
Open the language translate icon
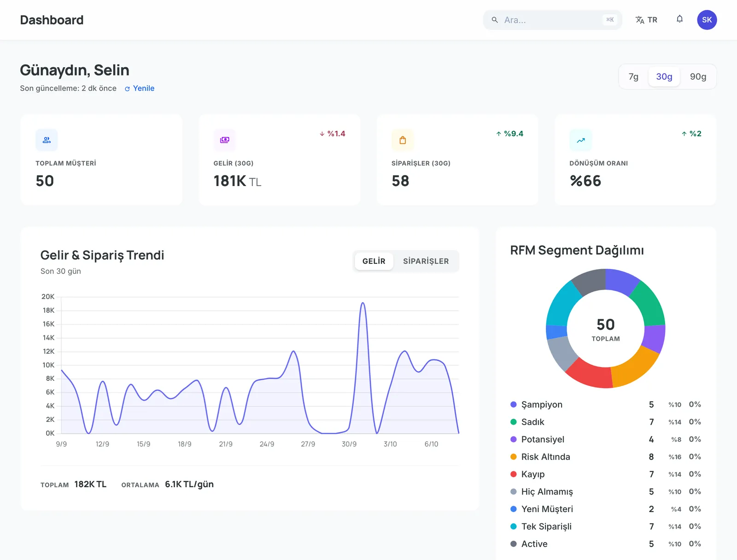coord(640,20)
